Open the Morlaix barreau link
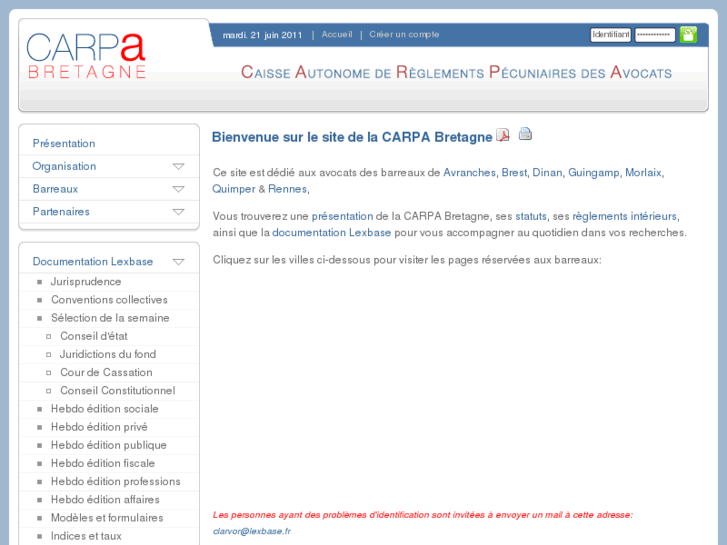 click(643, 173)
